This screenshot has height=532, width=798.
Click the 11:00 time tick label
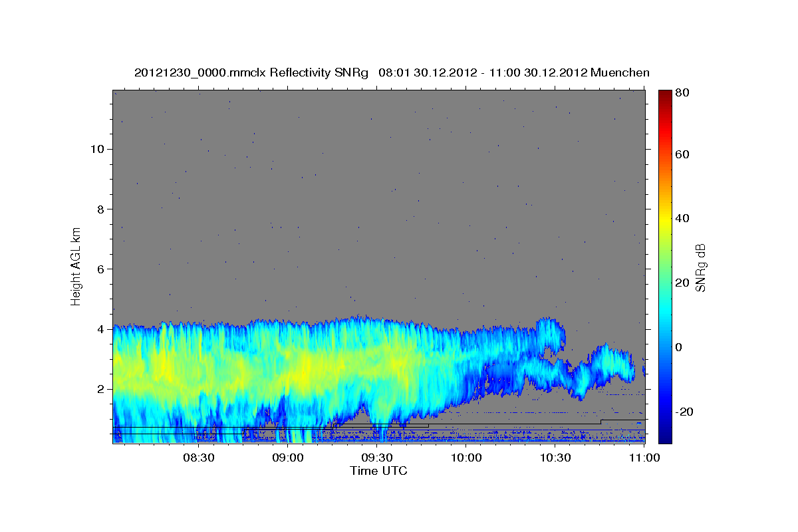(x=643, y=458)
